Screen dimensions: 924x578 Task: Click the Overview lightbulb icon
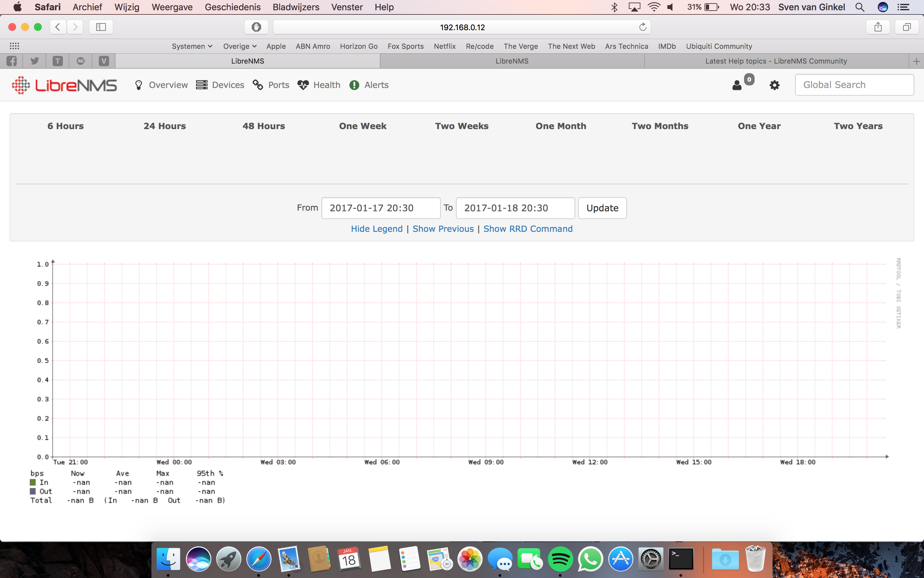point(139,85)
